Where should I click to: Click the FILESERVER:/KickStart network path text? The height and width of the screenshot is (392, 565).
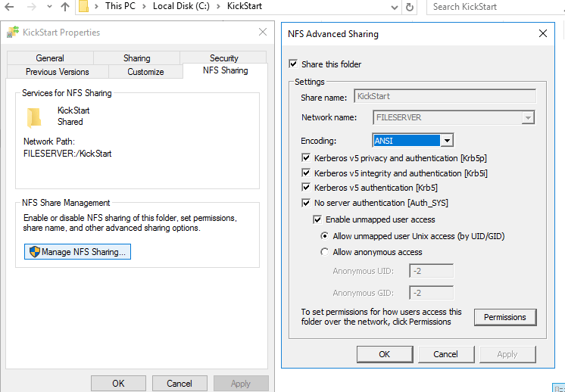67,154
